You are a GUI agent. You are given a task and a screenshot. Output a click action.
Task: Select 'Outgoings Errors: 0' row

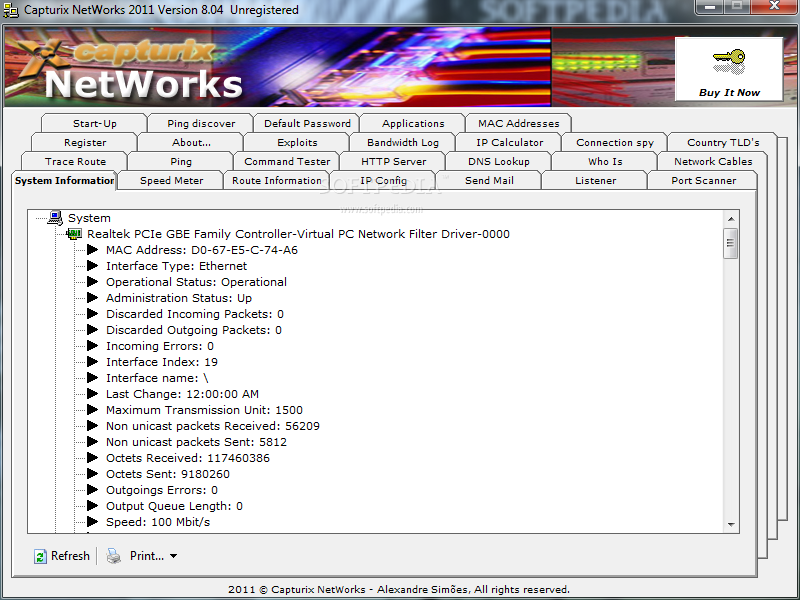pyautogui.click(x=162, y=490)
